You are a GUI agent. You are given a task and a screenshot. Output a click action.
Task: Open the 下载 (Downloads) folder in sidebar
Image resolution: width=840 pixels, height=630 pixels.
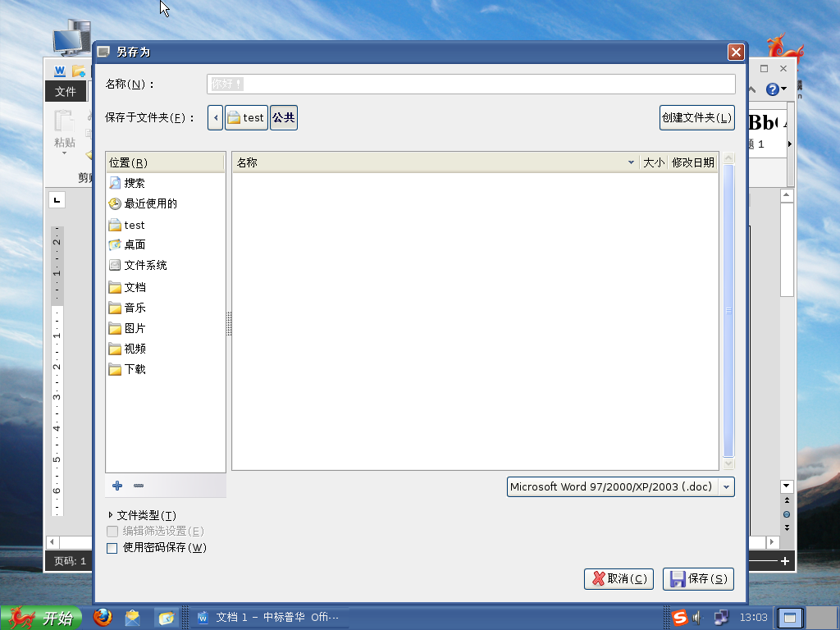(x=135, y=369)
